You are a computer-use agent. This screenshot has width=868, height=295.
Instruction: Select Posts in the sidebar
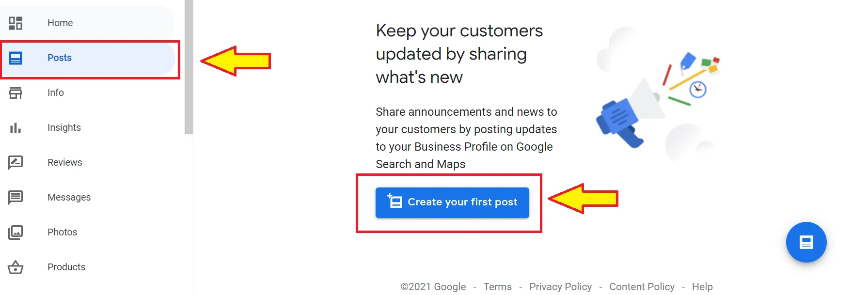(60, 58)
